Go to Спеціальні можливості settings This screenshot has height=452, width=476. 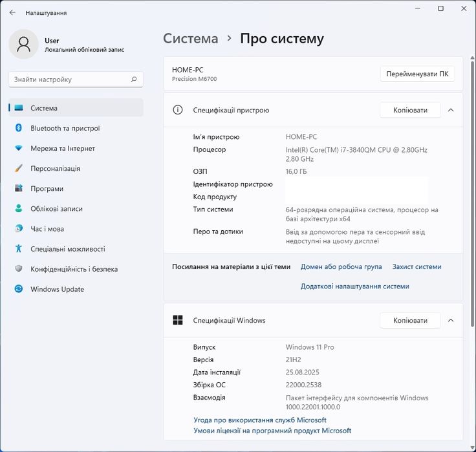(x=76, y=248)
